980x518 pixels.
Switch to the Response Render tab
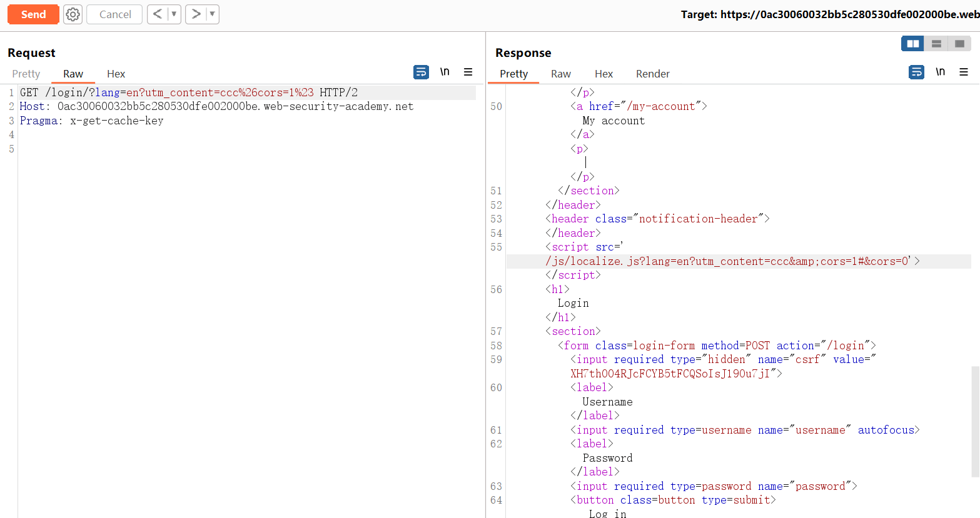point(652,74)
